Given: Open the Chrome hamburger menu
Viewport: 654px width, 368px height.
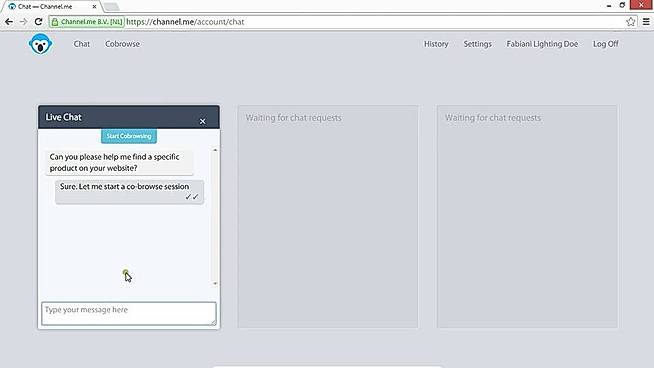Looking at the screenshot, I should pos(646,22).
